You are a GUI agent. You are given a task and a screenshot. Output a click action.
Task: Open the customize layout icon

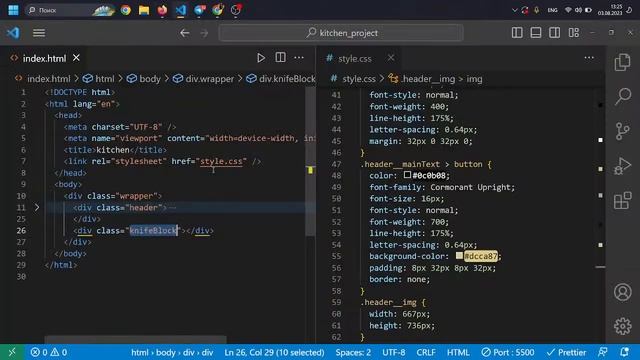[x=574, y=33]
